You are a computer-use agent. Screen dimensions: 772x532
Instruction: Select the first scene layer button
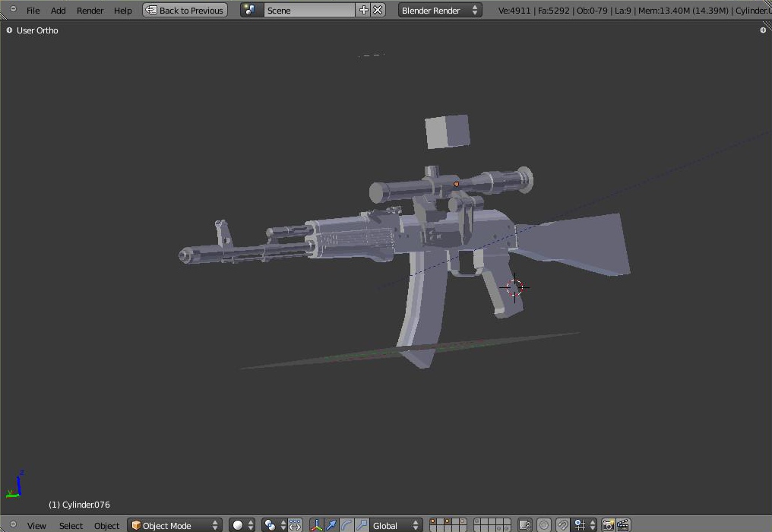tap(433, 521)
